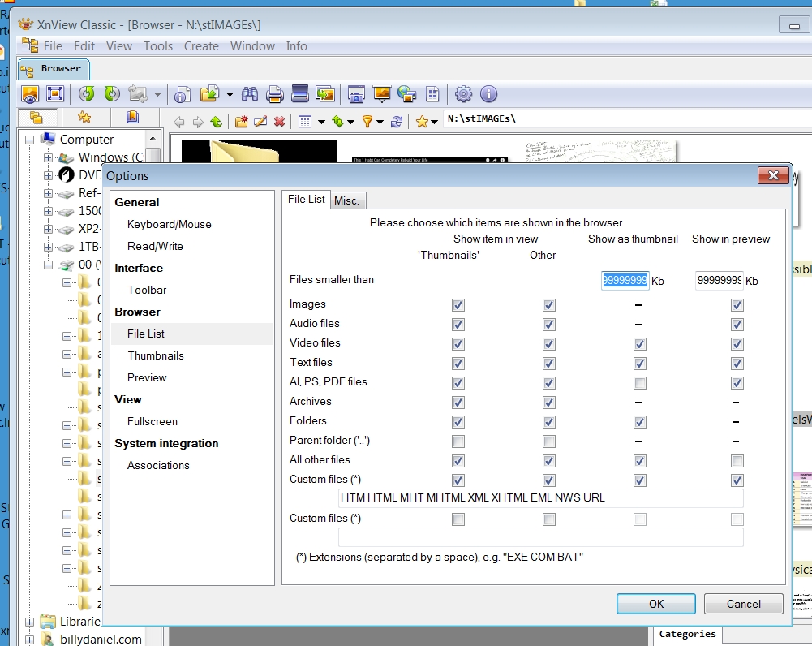Image resolution: width=812 pixels, height=646 pixels.
Task: Click the OK button
Action: pos(655,604)
